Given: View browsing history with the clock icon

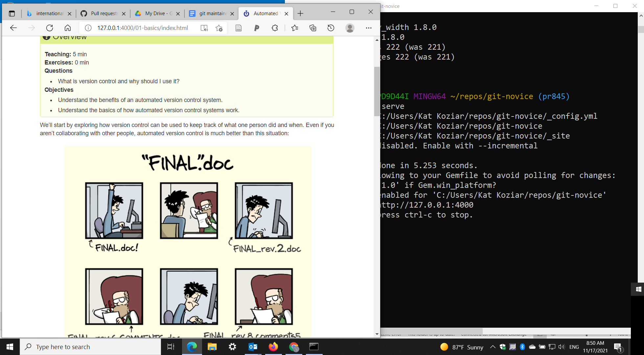Looking at the screenshot, I should point(331,28).
